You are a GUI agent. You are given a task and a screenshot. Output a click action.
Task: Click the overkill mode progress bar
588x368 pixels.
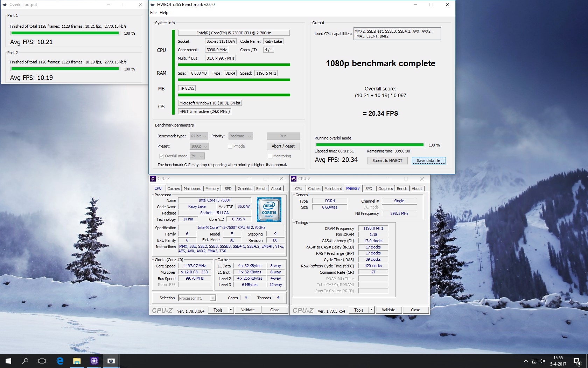coord(370,145)
